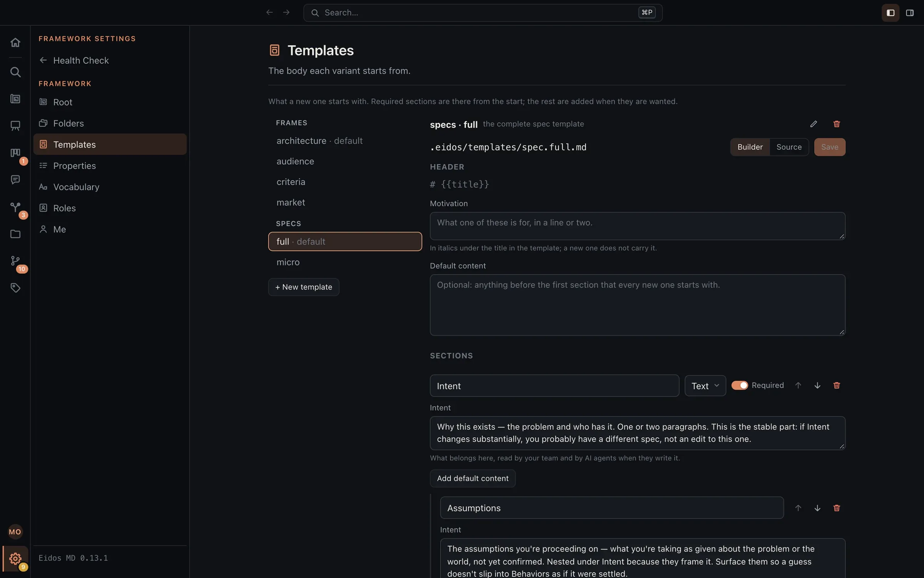Click the # {{title}} header line

click(459, 184)
